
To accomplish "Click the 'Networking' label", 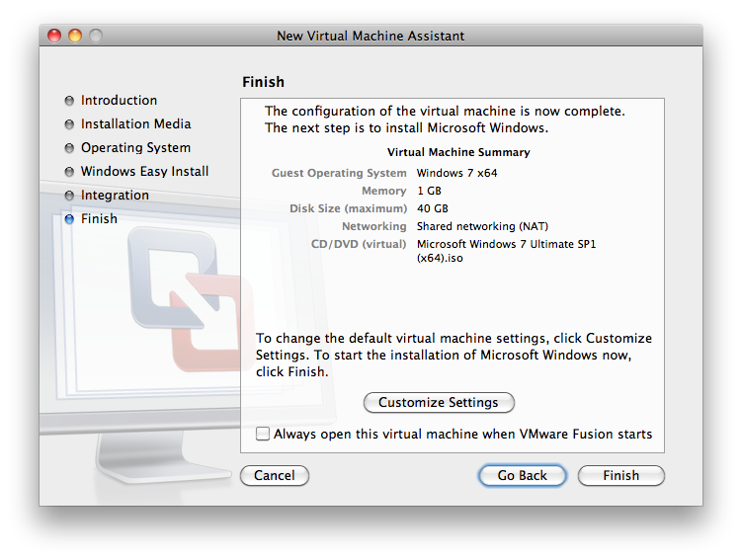I will point(374,226).
